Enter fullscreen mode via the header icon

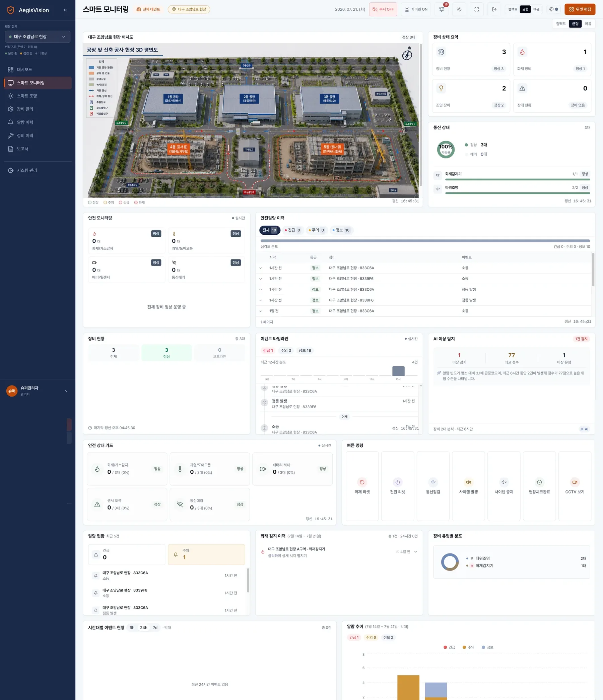[x=477, y=9]
